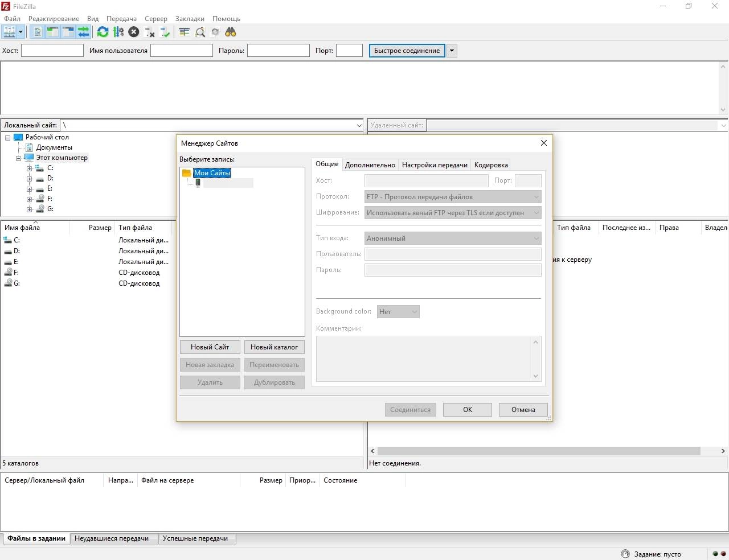729x560 pixels.
Task: Open the Файл menu
Action: click(12, 19)
